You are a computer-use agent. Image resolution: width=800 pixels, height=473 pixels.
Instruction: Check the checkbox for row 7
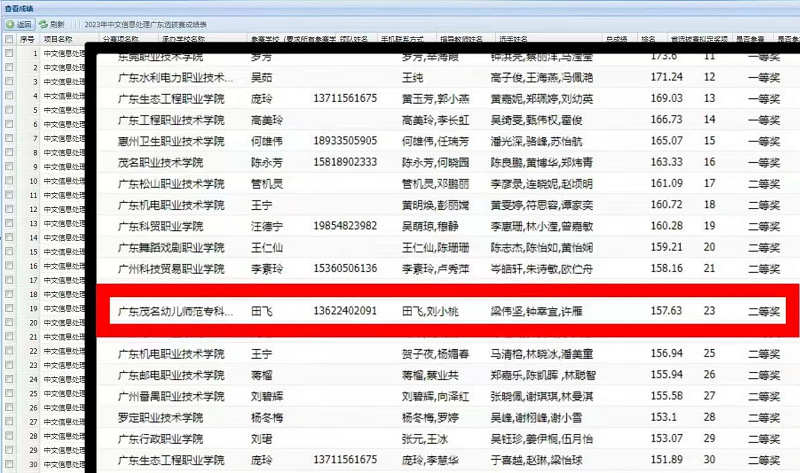click(x=9, y=138)
